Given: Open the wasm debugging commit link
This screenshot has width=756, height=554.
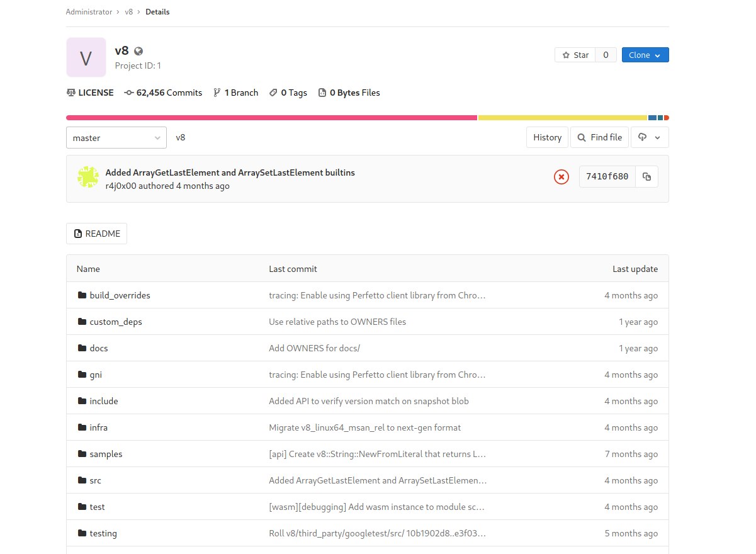Looking at the screenshot, I should pos(377,507).
